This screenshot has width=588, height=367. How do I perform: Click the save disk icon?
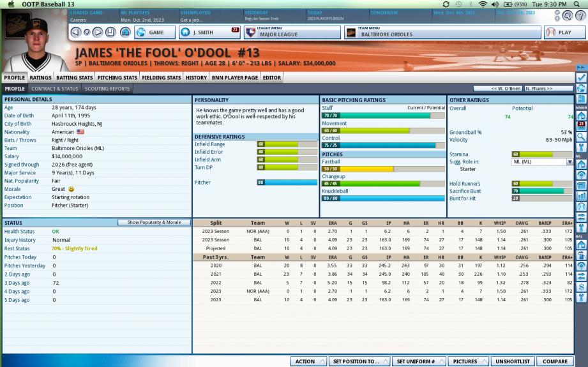[x=110, y=32]
